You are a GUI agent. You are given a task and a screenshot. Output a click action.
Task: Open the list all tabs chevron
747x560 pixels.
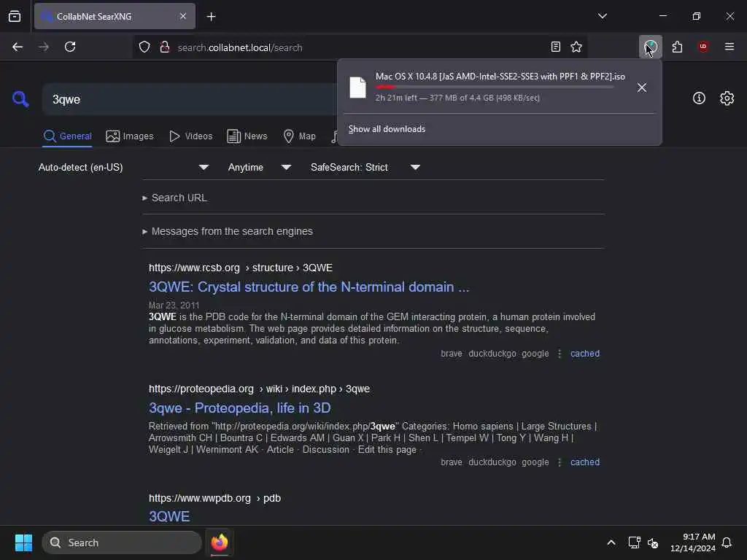coord(602,16)
